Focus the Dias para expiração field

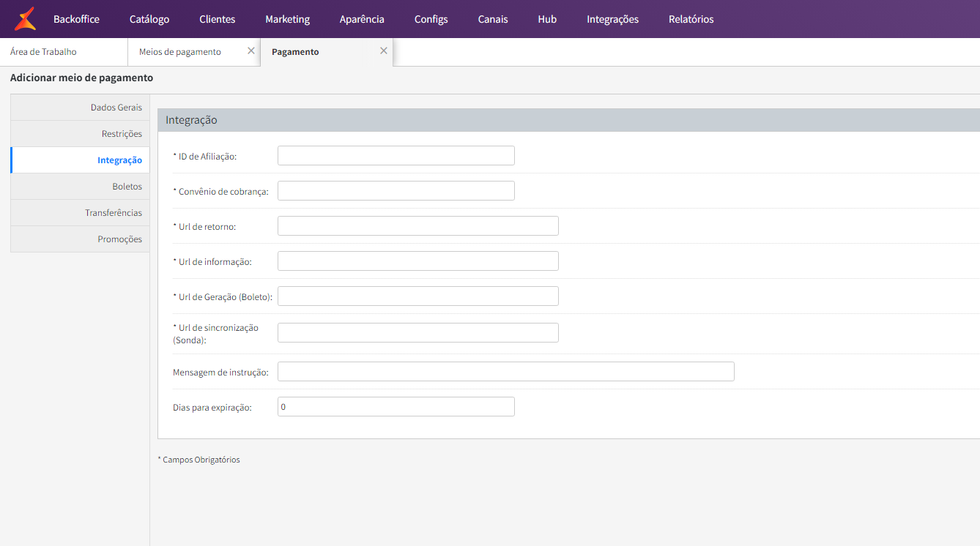[396, 407]
